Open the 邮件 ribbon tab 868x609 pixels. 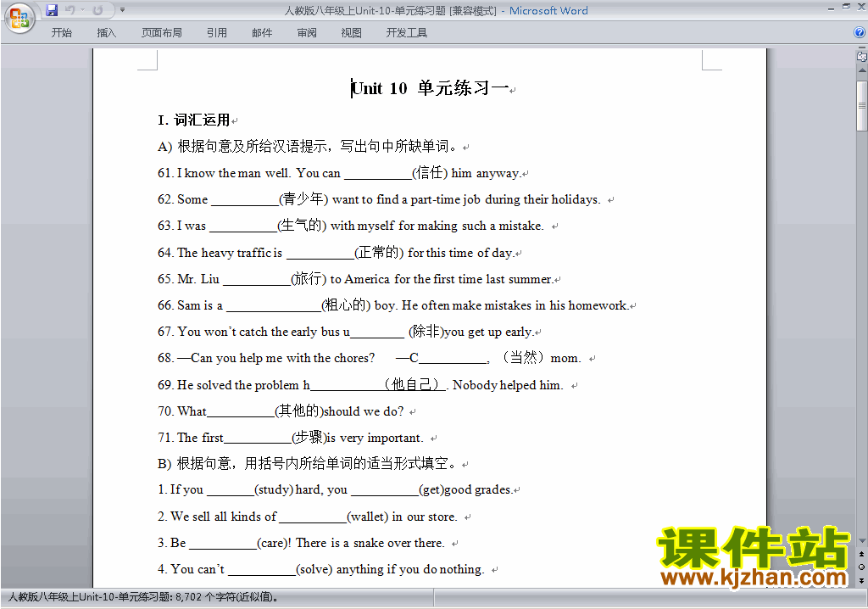coord(262,33)
